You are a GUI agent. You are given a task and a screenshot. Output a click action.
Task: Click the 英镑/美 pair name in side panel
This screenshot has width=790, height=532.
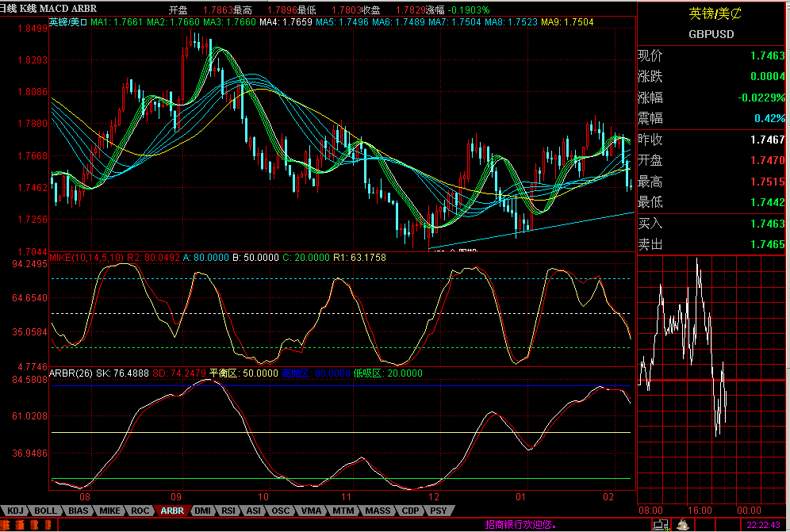(715, 13)
